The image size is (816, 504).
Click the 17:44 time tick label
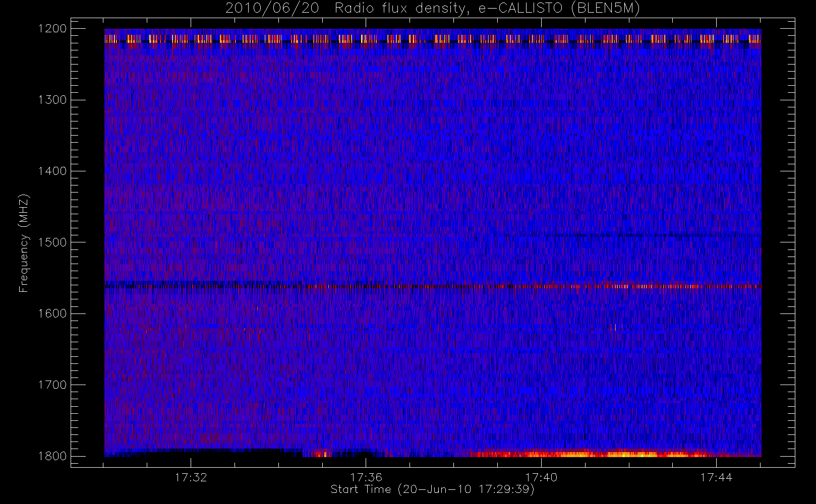tap(716, 477)
